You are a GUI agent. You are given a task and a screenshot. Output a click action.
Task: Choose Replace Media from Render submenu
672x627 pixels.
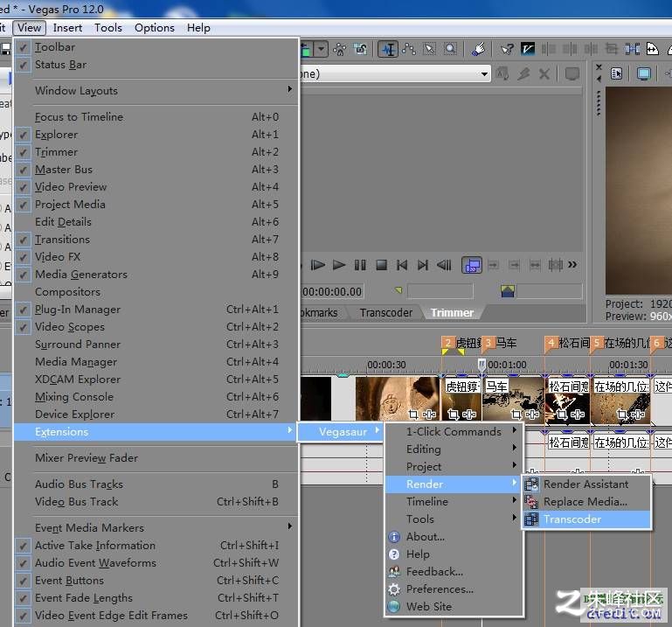586,502
